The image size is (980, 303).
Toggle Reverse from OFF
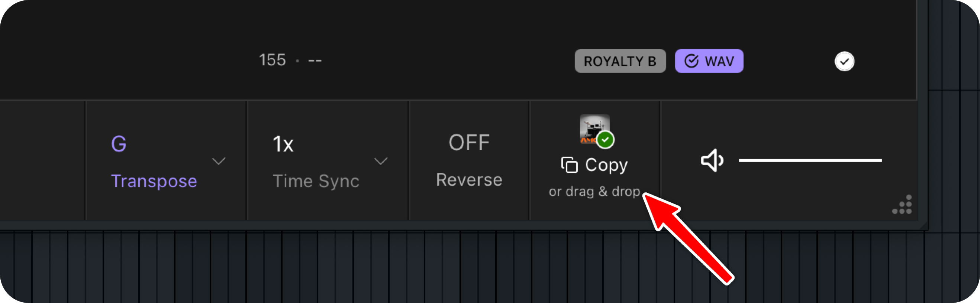[x=469, y=143]
